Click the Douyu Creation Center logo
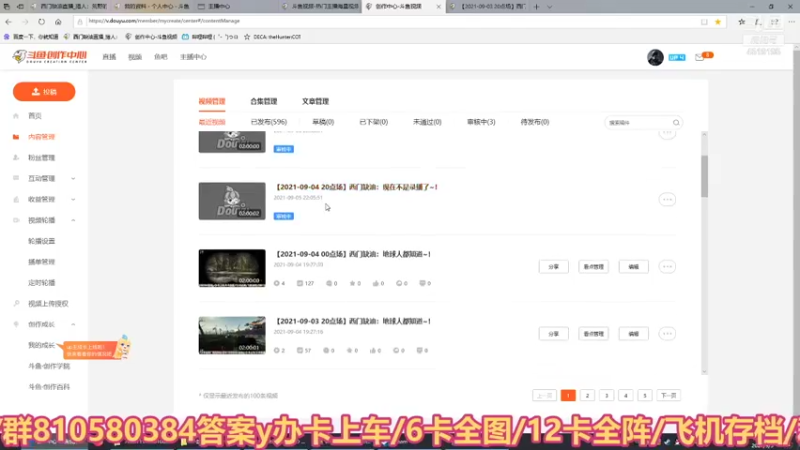The width and height of the screenshot is (800, 450). (49, 57)
